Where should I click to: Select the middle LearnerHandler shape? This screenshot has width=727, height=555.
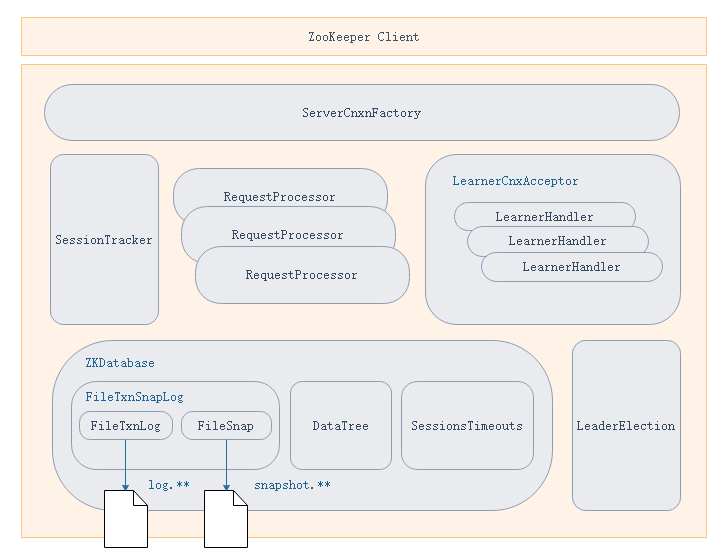pyautogui.click(x=557, y=240)
